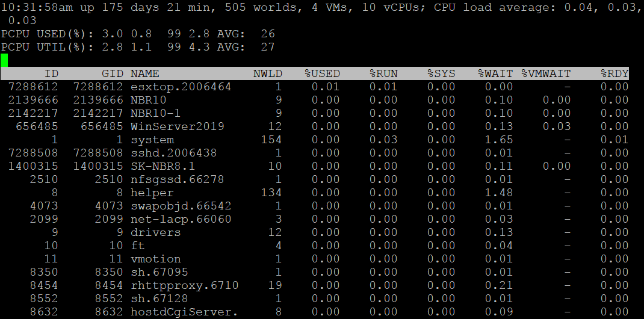Viewport: 644px width, 319px height.
Task: Select the SK-NBR8.1 virtual machine name
Action: (x=163, y=166)
